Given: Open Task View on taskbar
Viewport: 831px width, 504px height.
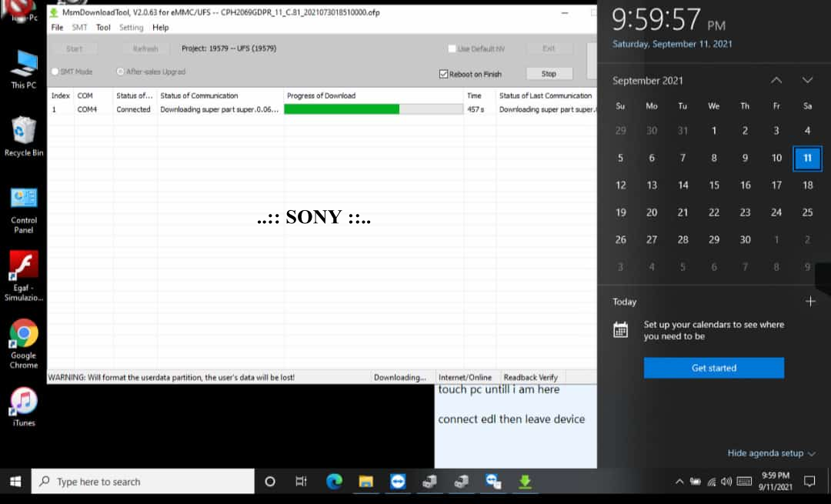Looking at the screenshot, I should (301, 481).
